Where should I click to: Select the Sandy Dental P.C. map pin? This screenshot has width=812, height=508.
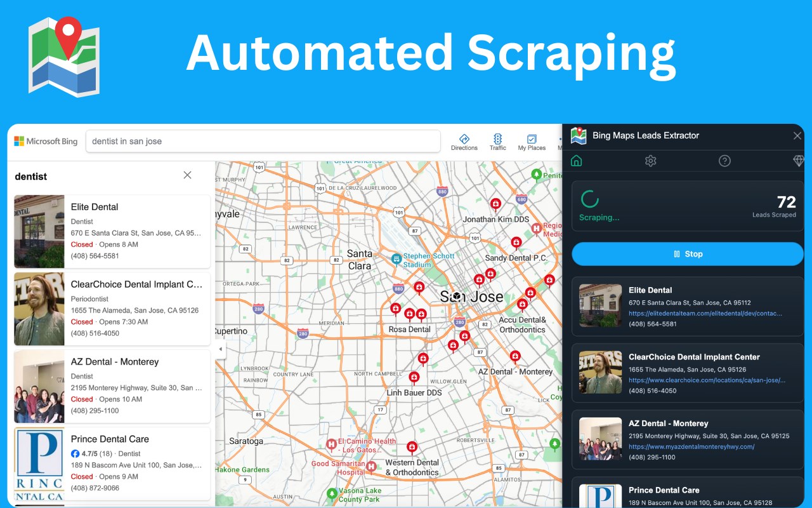[516, 243]
